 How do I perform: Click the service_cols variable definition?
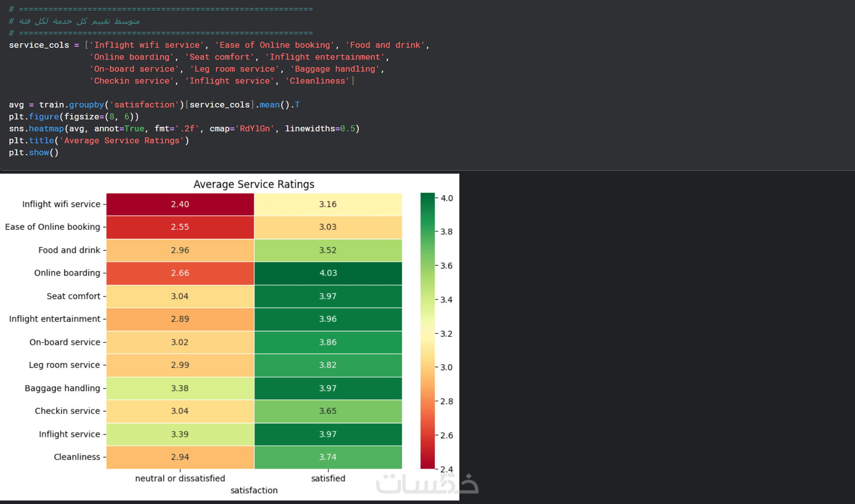pos(39,45)
